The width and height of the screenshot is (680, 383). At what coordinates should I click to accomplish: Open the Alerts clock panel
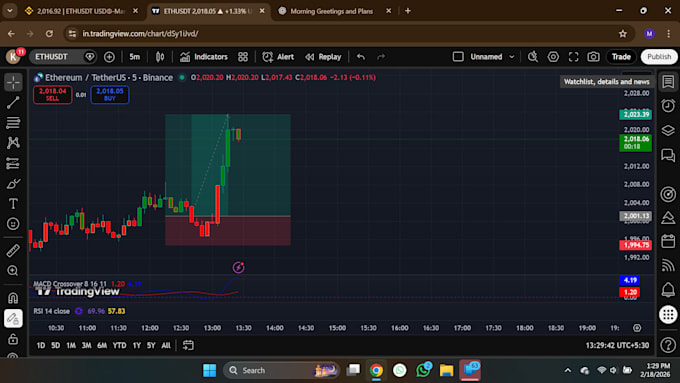tap(668, 105)
